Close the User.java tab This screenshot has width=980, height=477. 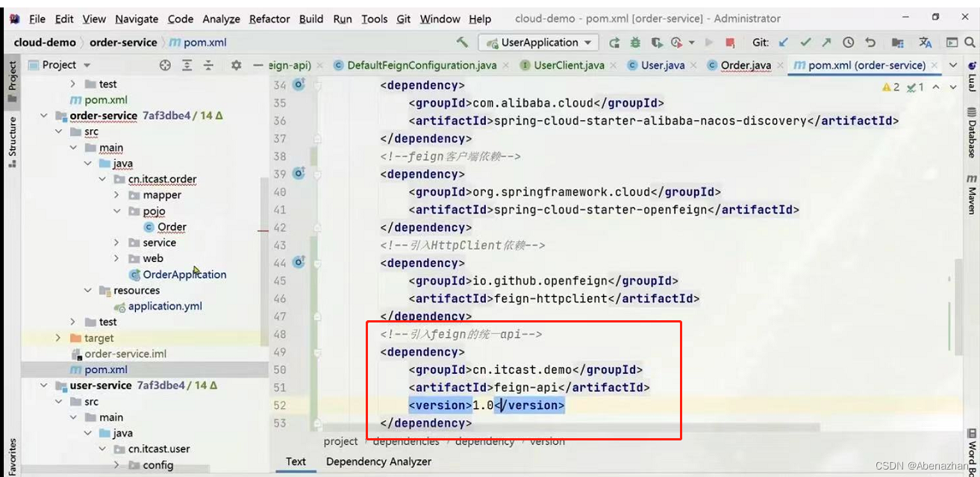pyautogui.click(x=693, y=65)
